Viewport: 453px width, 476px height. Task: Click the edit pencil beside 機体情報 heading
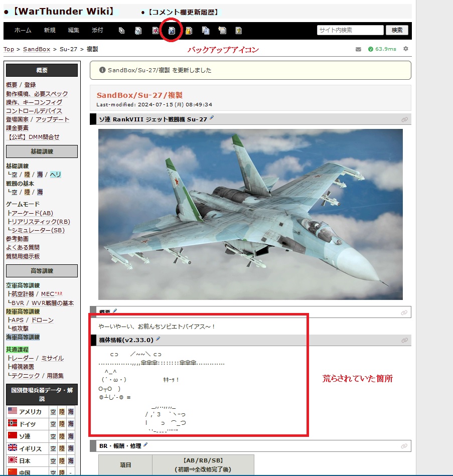pos(158,339)
